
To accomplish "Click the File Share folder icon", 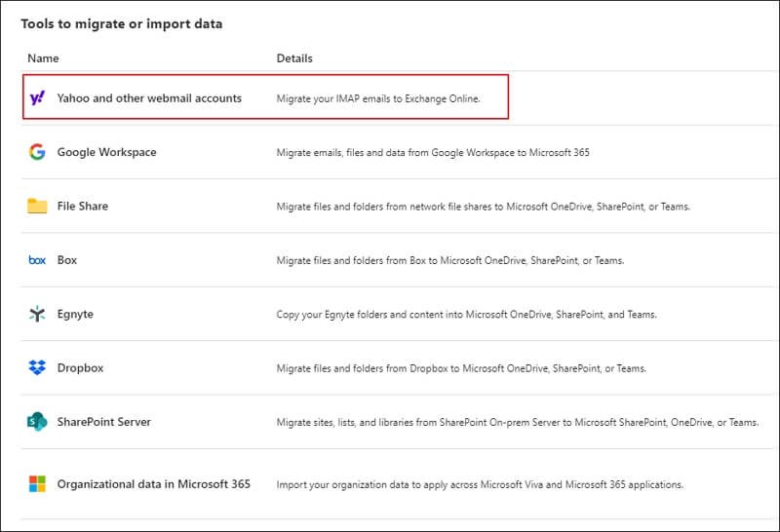I will pyautogui.click(x=37, y=206).
